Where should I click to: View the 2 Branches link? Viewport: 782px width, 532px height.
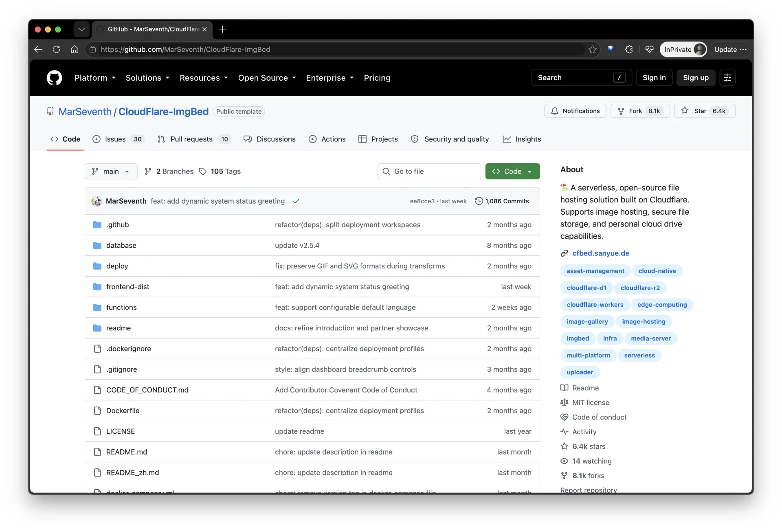pyautogui.click(x=169, y=171)
